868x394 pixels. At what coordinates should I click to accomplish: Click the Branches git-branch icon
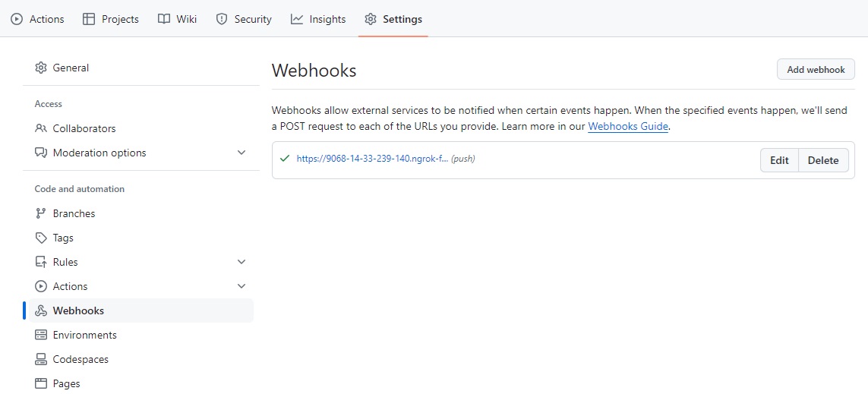point(41,213)
